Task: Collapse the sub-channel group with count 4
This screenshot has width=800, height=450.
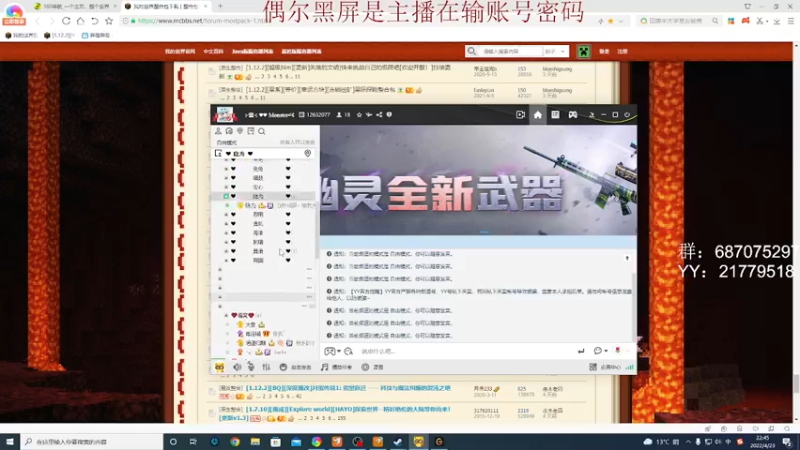Action: pos(227,315)
